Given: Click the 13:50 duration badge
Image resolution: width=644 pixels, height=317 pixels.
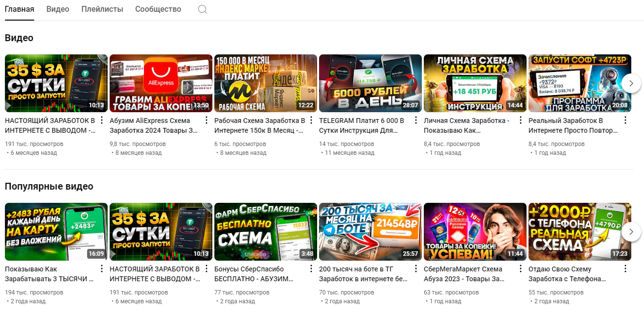Looking at the screenshot, I should (x=201, y=105).
